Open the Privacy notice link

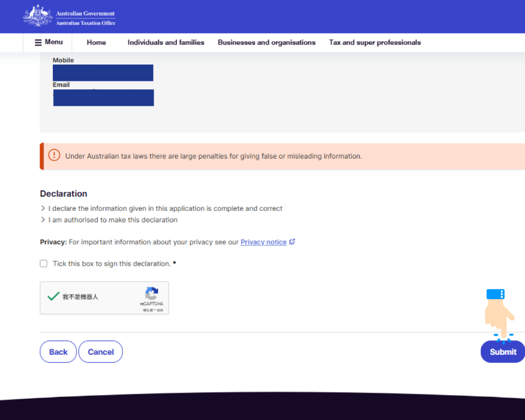(263, 242)
